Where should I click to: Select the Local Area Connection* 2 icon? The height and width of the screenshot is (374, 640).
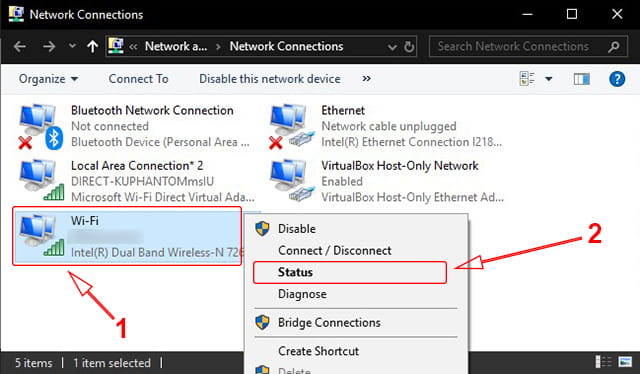(41, 180)
